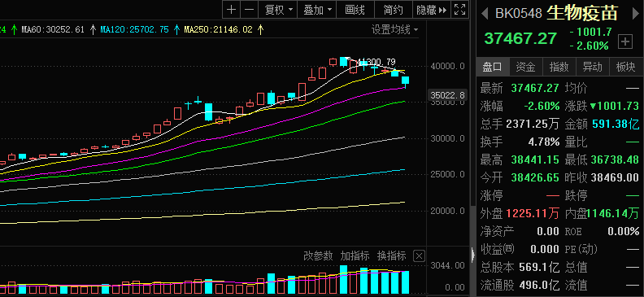Toggle fullscreen chart view icon

459,10
